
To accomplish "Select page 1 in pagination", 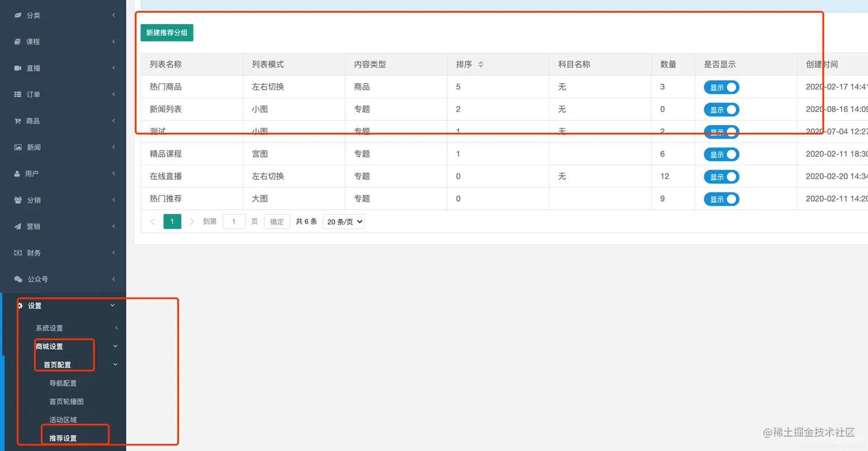I will 172,221.
